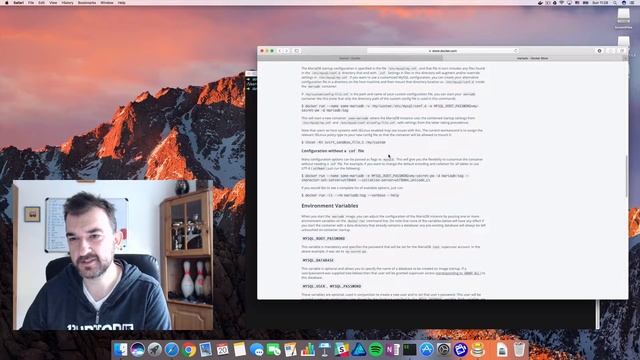Open the Slack app in dock
Viewport: 640px width, 360px height.
(x=342, y=350)
